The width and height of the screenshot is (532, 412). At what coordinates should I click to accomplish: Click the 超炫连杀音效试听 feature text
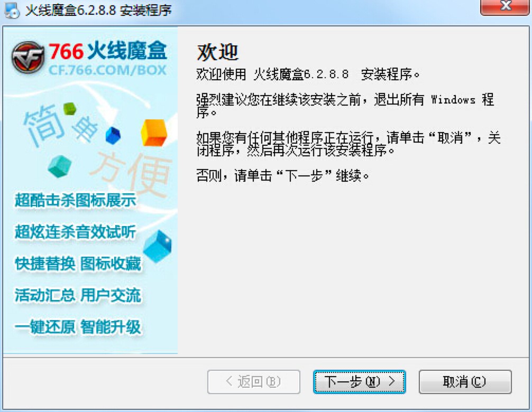pyautogui.click(x=75, y=232)
